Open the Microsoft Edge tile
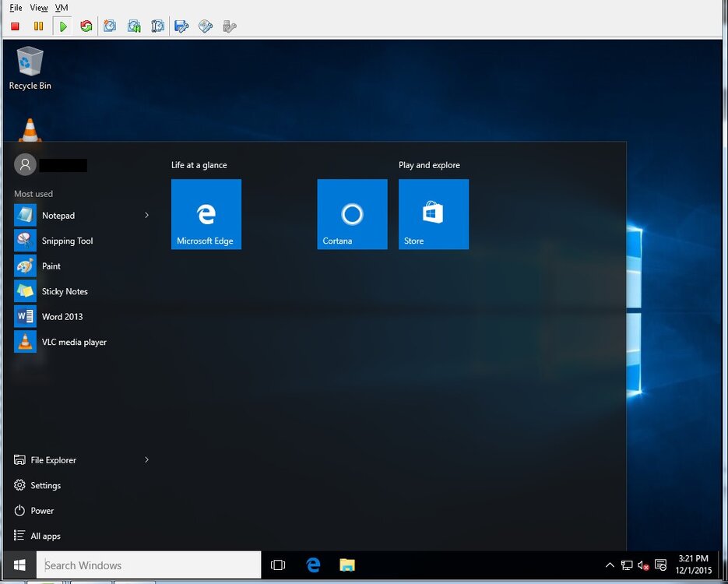The image size is (728, 584). (206, 214)
